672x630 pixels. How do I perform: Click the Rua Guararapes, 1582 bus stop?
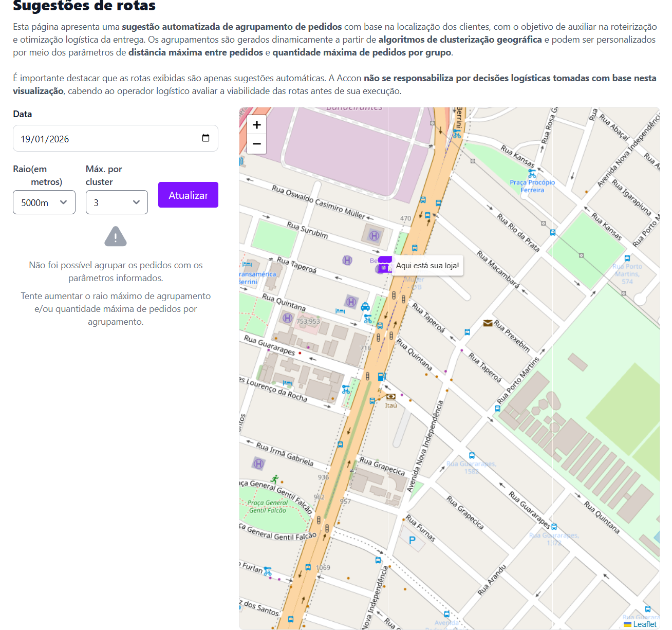coord(472,456)
